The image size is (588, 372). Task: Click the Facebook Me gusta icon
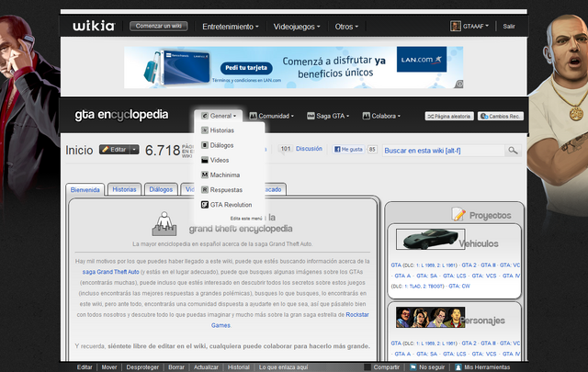[x=337, y=149]
